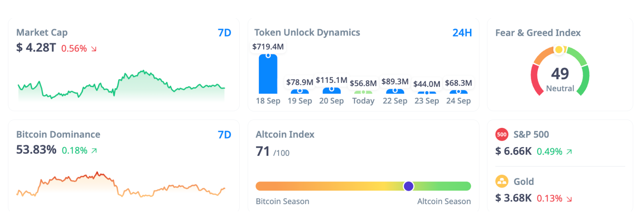Click the S&P 500 green up arrow
The width and height of the screenshot is (644, 216).
569,152
